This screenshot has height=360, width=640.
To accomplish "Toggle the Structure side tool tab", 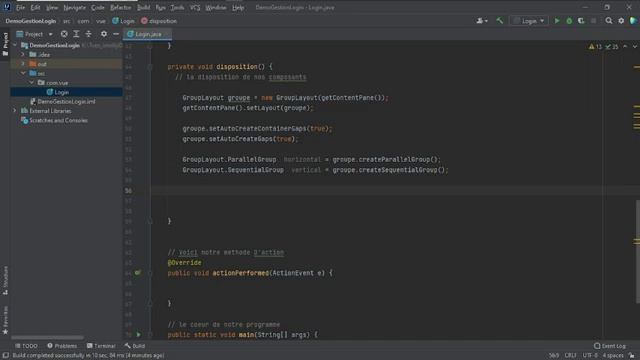I will point(5,280).
